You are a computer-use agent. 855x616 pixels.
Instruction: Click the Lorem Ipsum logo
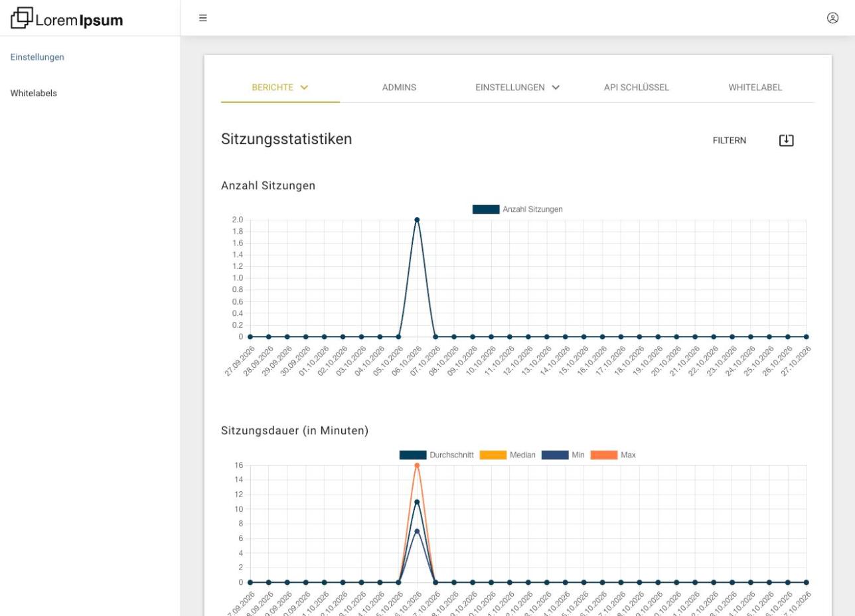tap(67, 19)
